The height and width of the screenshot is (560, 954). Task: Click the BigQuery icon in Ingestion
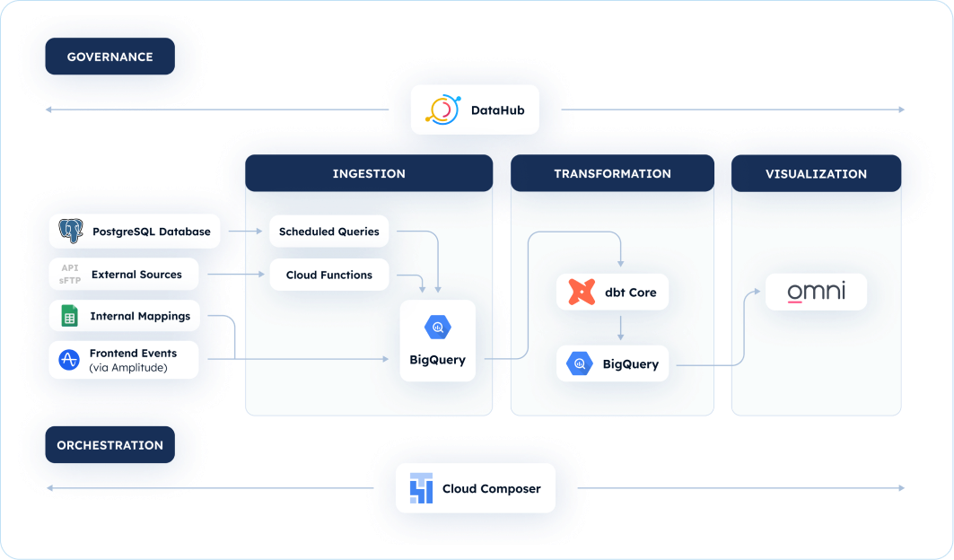tap(437, 328)
